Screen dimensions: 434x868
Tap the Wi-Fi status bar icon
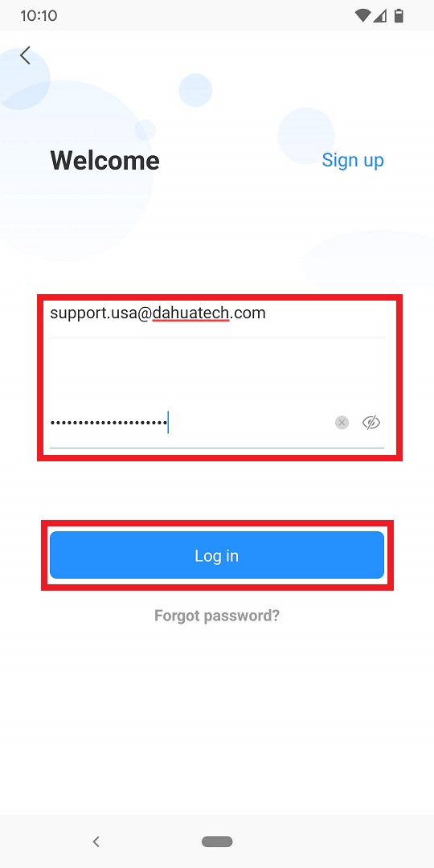362,15
